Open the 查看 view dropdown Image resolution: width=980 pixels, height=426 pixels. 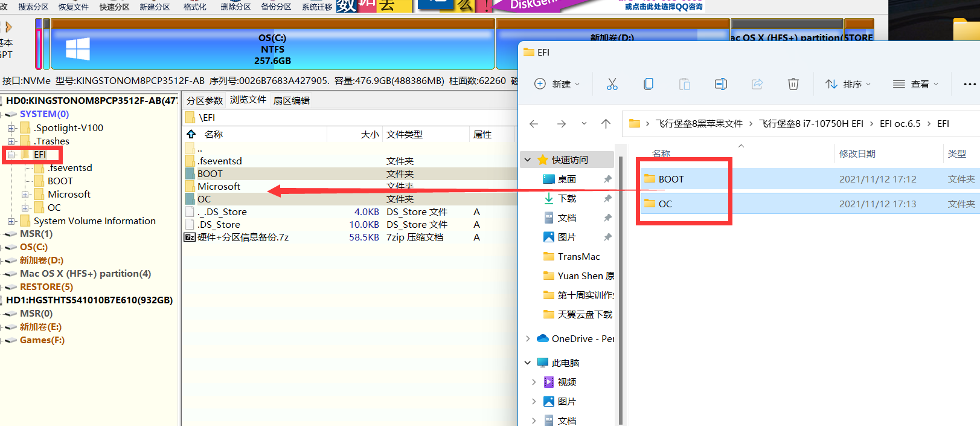(915, 84)
